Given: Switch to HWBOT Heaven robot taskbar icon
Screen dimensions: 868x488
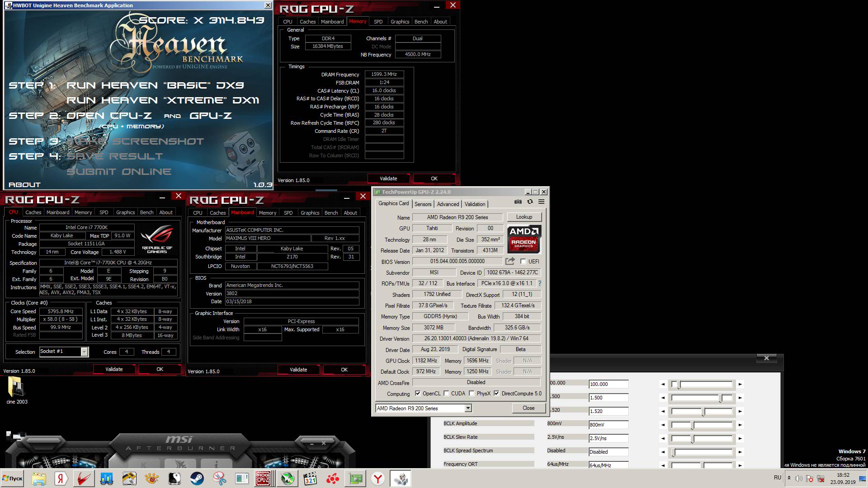Looking at the screenshot, I should 401,479.
